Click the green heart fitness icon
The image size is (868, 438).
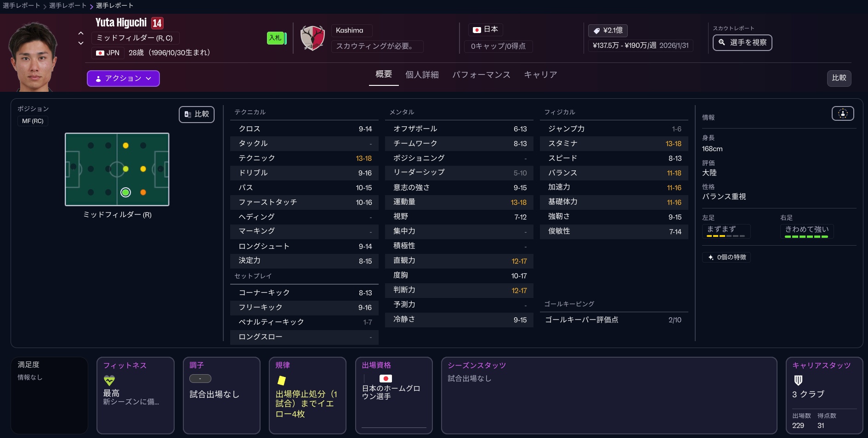coord(109,380)
